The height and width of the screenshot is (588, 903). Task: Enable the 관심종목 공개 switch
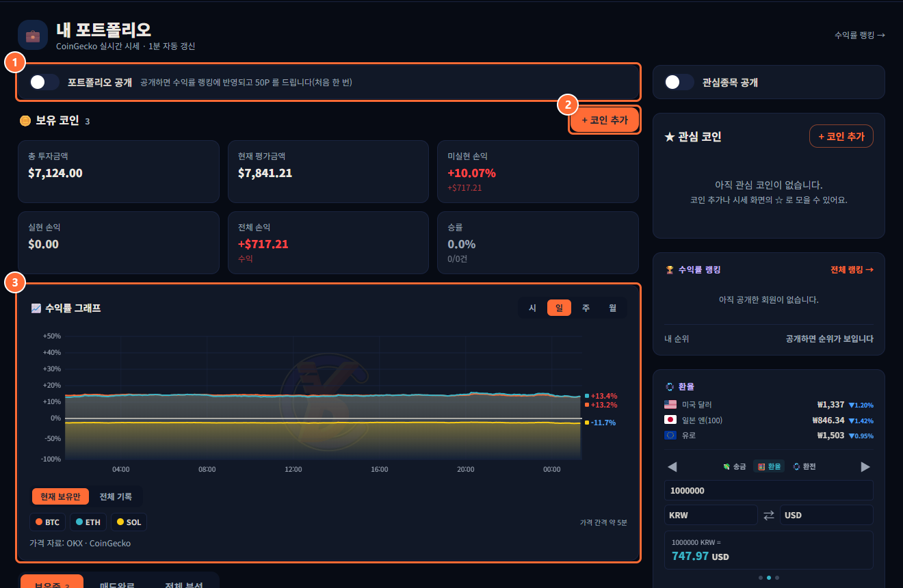679,82
